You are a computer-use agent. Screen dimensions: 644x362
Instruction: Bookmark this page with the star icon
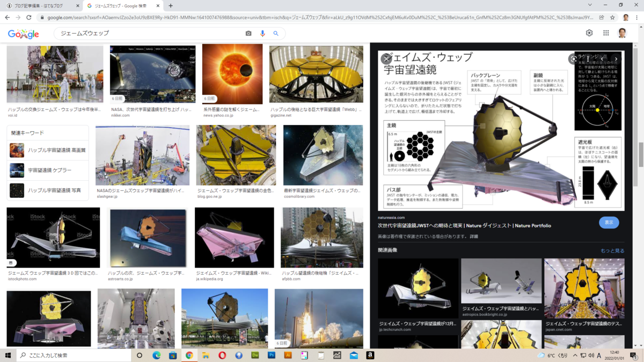pyautogui.click(x=611, y=18)
